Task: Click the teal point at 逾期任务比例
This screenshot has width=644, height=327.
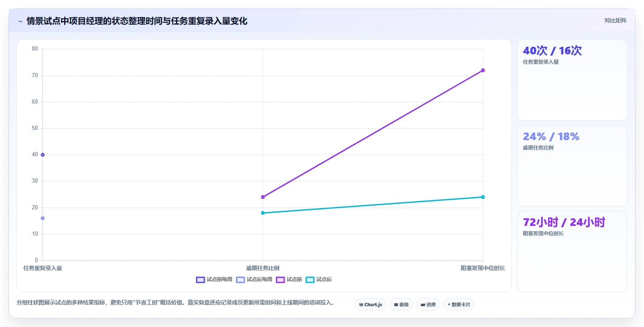Action: (263, 213)
